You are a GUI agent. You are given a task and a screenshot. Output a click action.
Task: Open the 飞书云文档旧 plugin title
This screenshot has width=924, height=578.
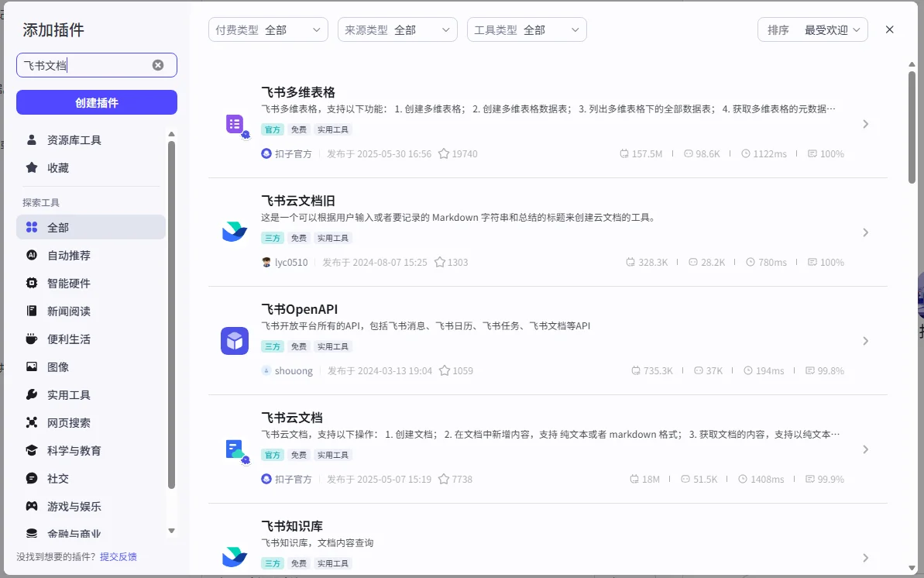pyautogui.click(x=298, y=201)
